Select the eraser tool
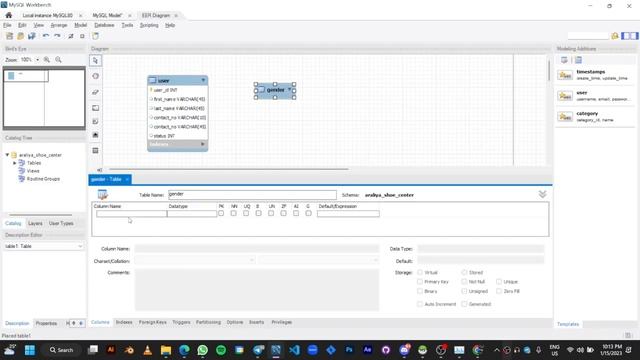Image resolution: width=640 pixels, height=360 pixels. click(x=96, y=92)
